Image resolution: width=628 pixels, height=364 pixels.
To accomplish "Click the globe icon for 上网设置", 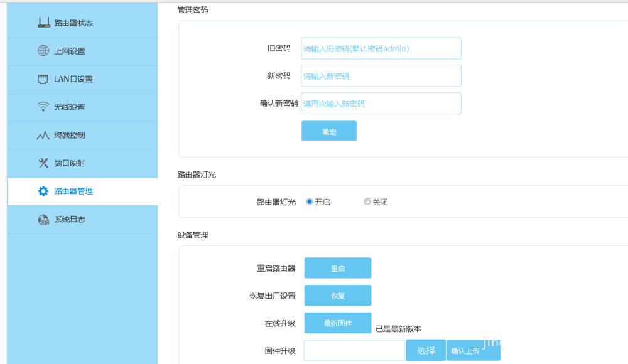I will pyautogui.click(x=42, y=51).
